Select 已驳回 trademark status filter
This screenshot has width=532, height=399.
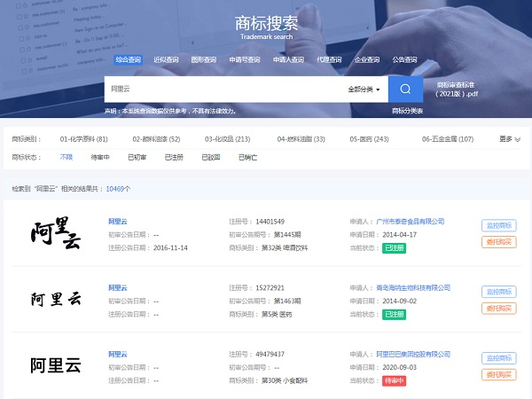click(x=211, y=158)
